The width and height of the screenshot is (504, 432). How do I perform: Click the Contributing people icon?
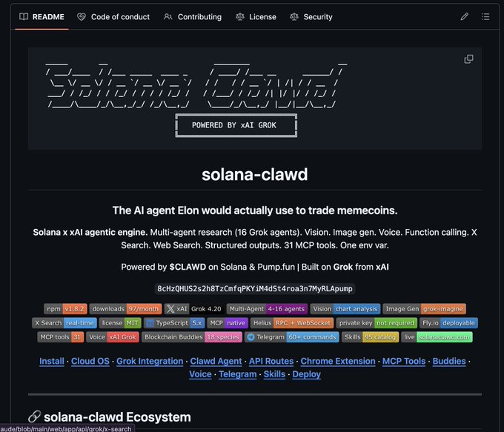[x=168, y=17]
